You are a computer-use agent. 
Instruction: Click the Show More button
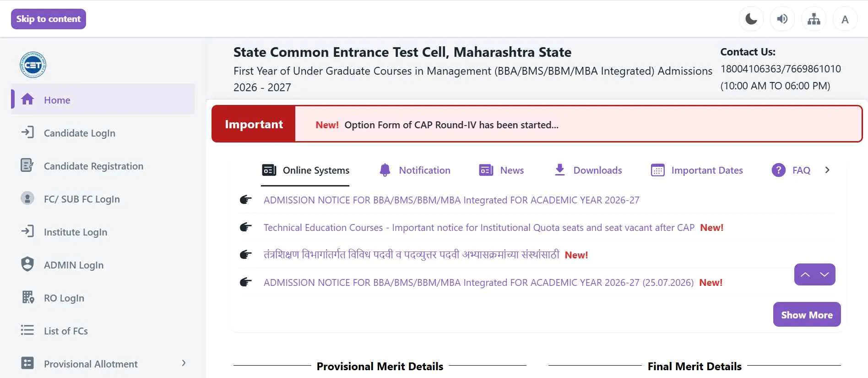807,314
